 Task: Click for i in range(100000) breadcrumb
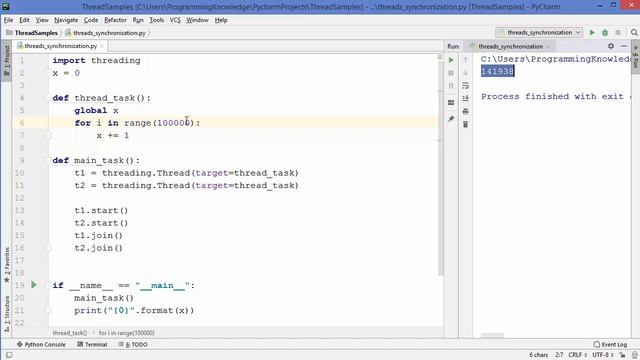pyautogui.click(x=127, y=333)
